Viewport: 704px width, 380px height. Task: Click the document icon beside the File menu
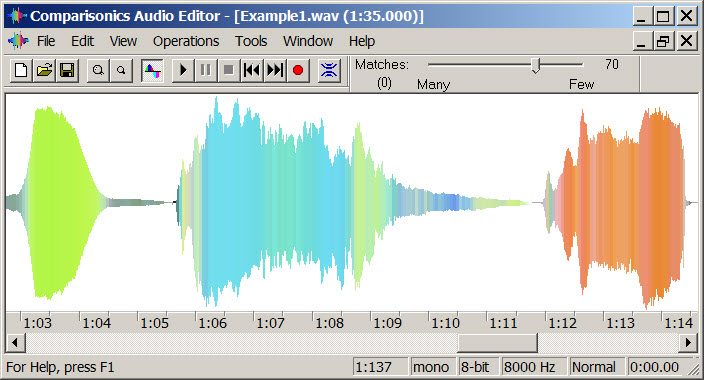tap(18, 41)
